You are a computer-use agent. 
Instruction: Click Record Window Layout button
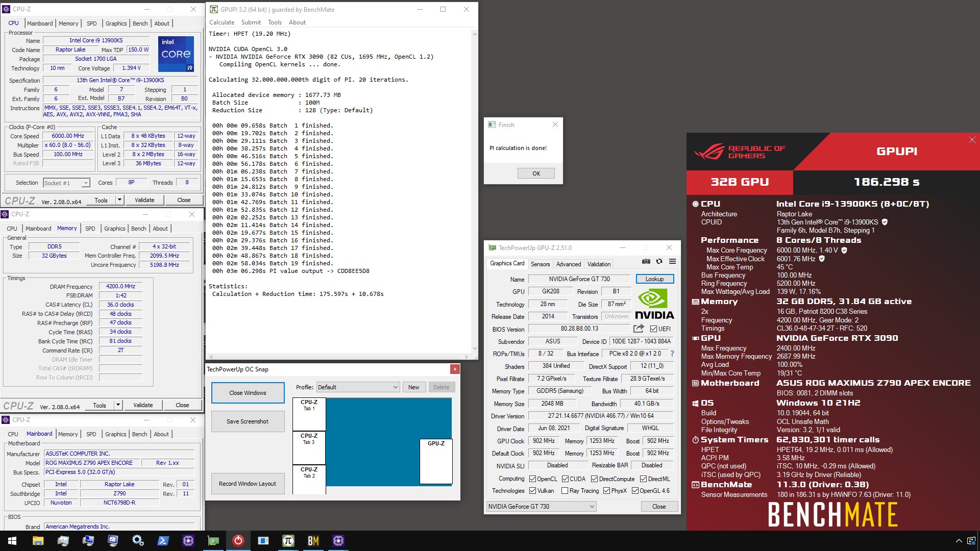248,484
